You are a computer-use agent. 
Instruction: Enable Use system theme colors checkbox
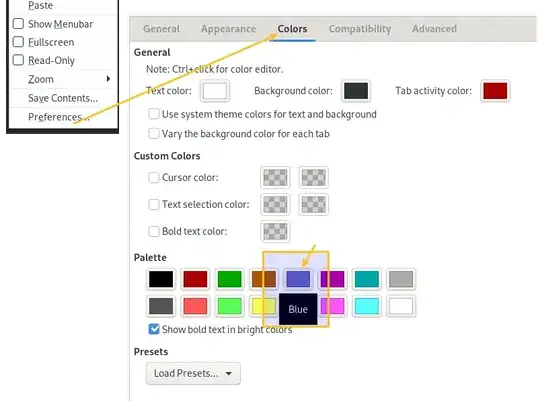pos(154,114)
